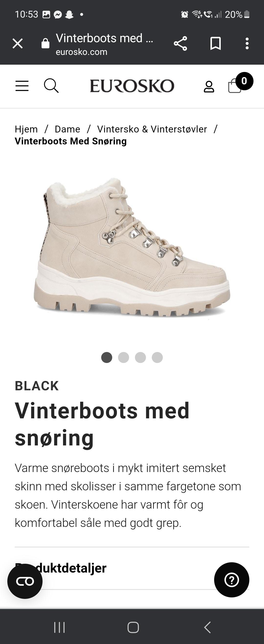The height and width of the screenshot is (644, 264).
Task: Open the help question-mark bubble
Action: point(232,580)
